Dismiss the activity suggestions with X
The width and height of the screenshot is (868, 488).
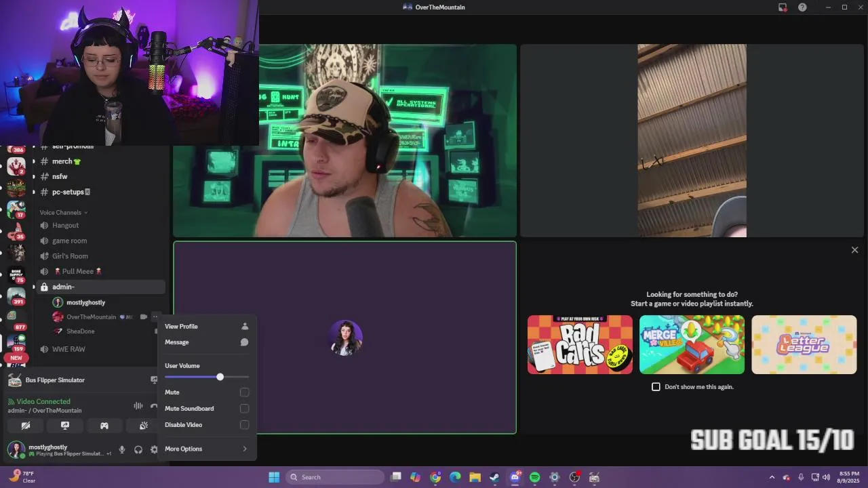[854, 250]
